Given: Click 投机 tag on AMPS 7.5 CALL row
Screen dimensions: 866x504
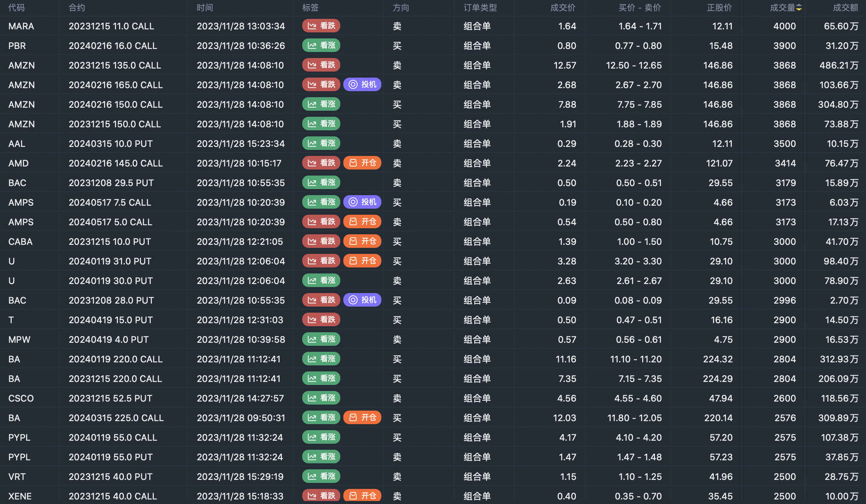Looking at the screenshot, I should [x=362, y=202].
